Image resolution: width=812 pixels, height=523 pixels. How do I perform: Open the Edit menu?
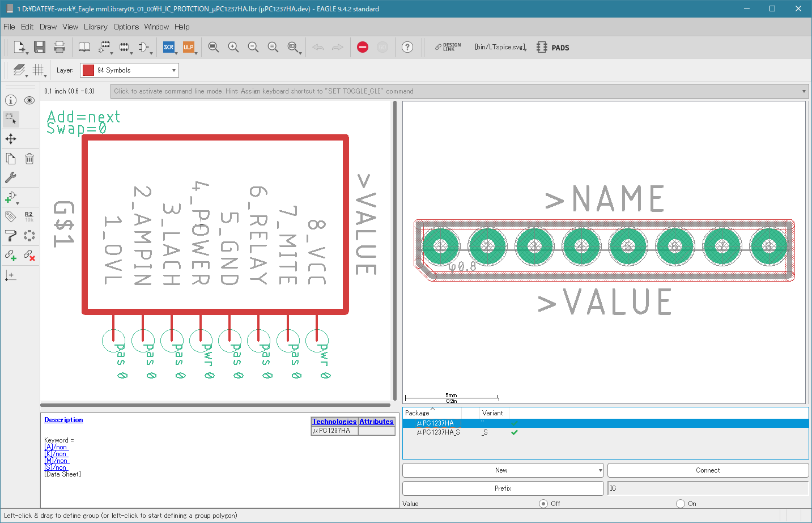(x=27, y=27)
